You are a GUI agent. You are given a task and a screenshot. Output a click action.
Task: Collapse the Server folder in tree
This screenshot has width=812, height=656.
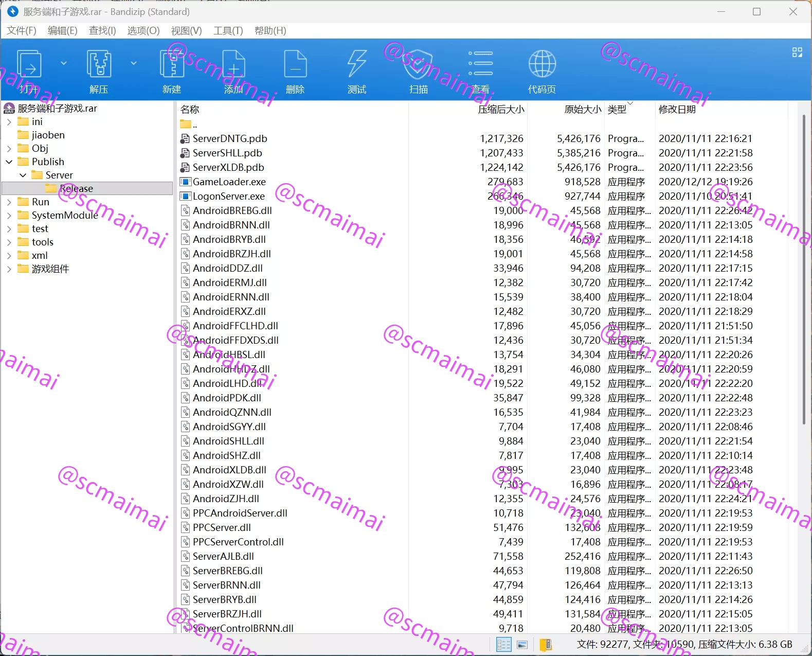[x=23, y=175]
